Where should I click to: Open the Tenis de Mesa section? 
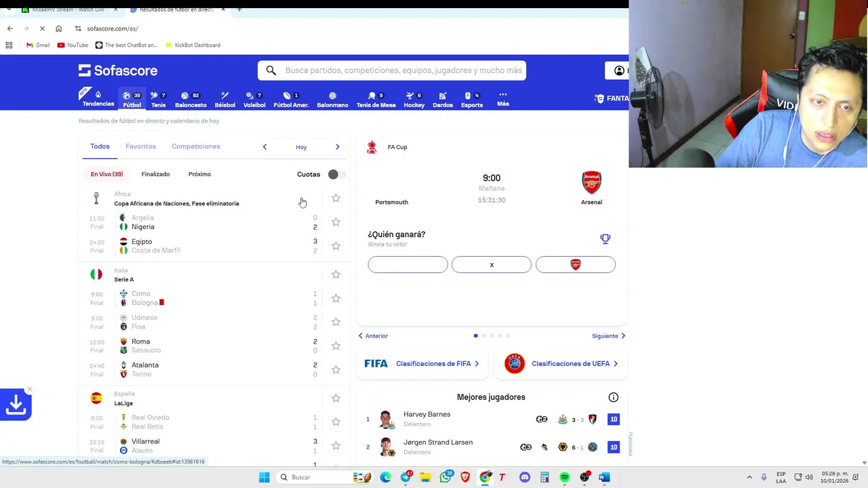point(376,100)
